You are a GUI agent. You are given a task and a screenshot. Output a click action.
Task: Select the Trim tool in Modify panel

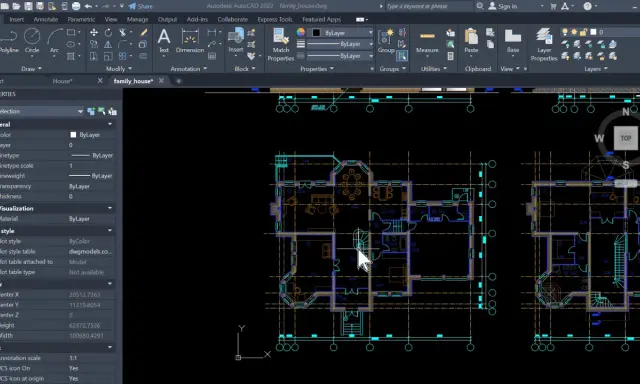pyautogui.click(x=122, y=33)
